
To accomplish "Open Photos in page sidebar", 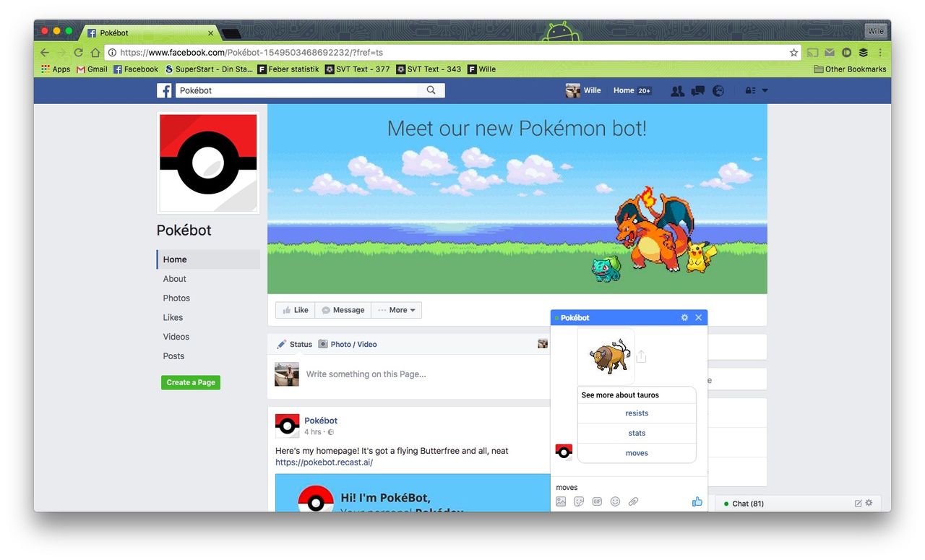I will 176,298.
